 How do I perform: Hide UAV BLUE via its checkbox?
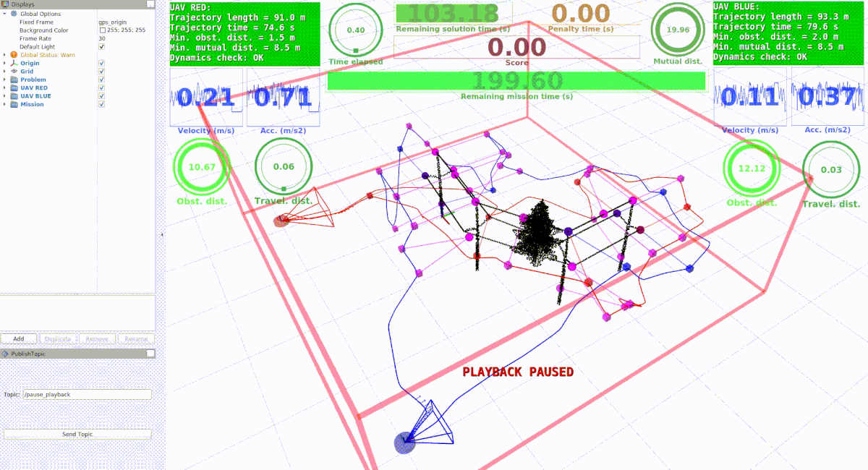(x=101, y=96)
